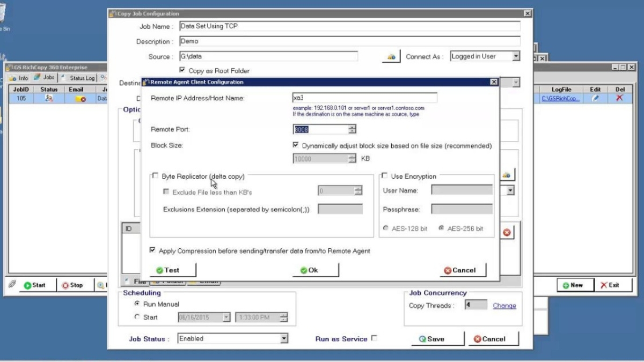Open the partly hidden dropdown below the browse icon
The width and height of the screenshot is (644, 362).
(x=510, y=190)
